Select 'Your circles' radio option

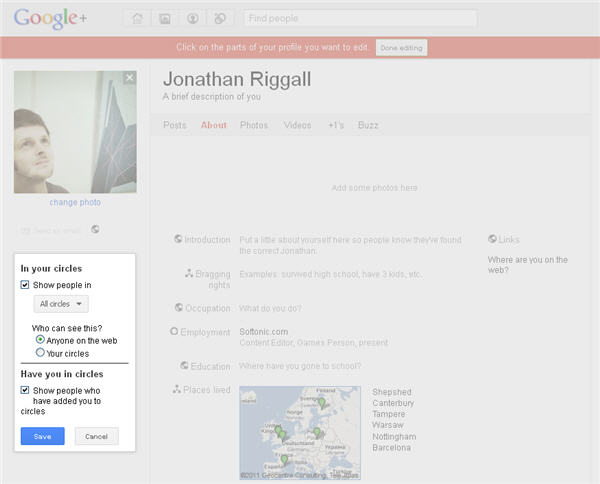coord(40,353)
